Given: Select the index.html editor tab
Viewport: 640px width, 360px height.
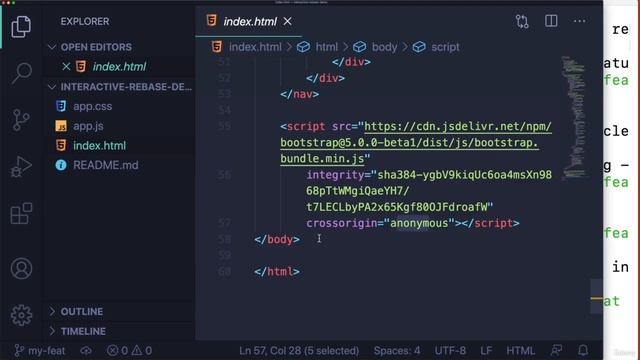Looking at the screenshot, I should pos(249,21).
